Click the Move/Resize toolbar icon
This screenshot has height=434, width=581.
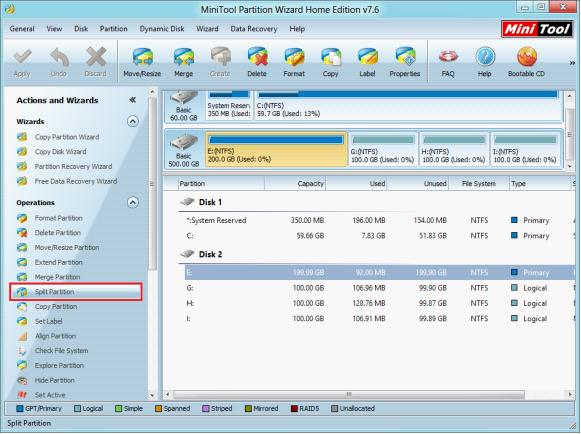[142, 62]
